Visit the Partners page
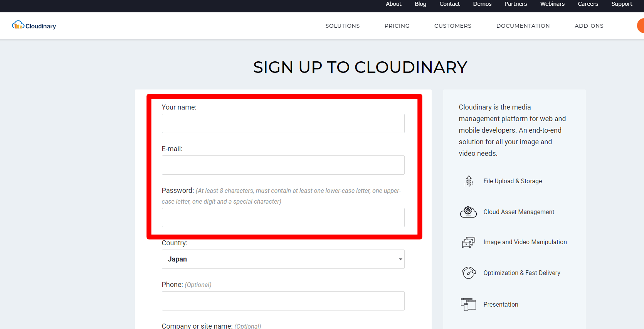The image size is (644, 329). click(516, 4)
